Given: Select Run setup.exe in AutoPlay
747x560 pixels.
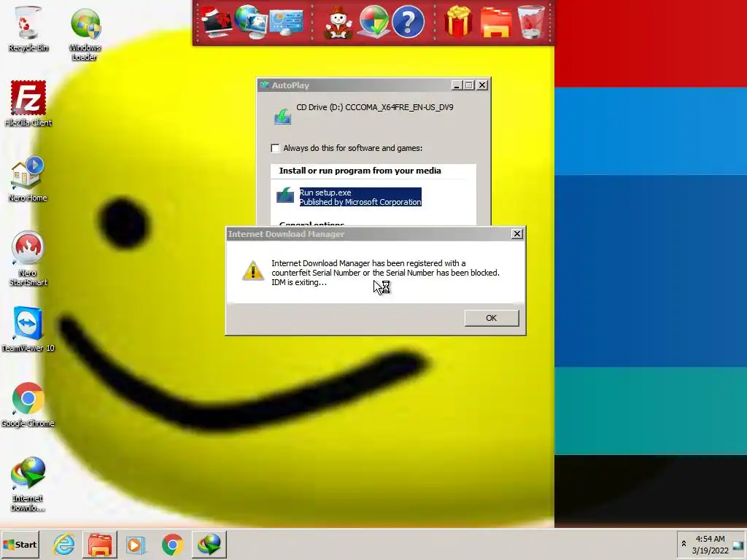Looking at the screenshot, I should click(x=360, y=197).
